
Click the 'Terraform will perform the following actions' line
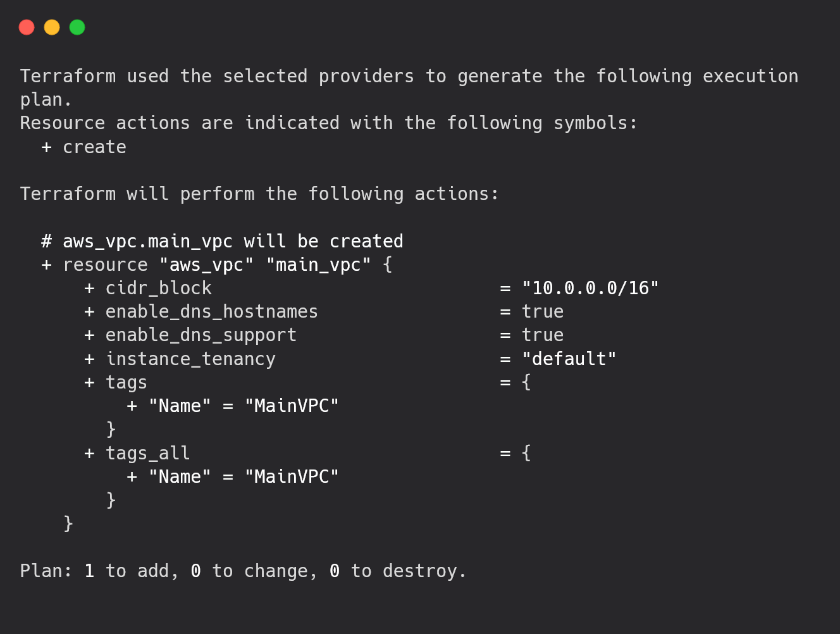[x=259, y=194]
